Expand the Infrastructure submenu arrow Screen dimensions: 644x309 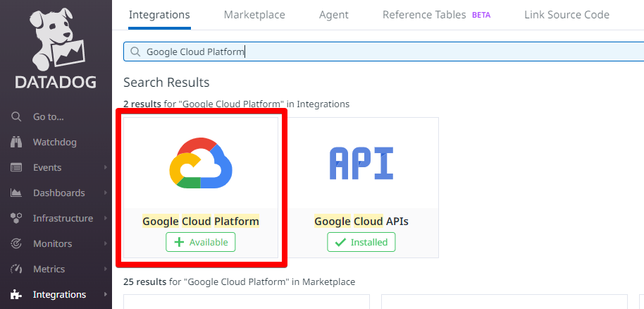pos(106,218)
